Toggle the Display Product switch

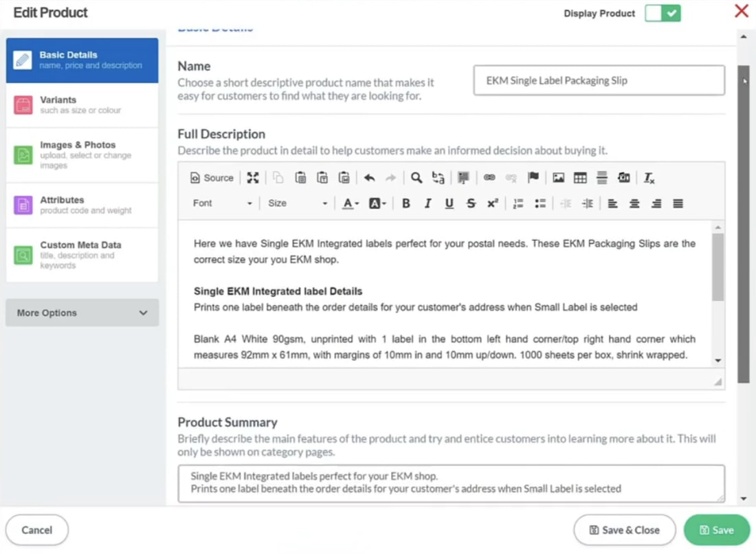pos(663,14)
